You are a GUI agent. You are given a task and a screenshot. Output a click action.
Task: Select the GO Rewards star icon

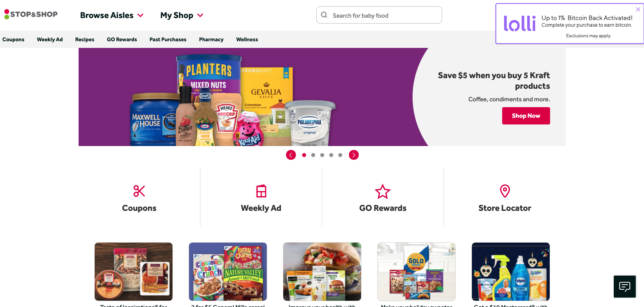click(383, 192)
